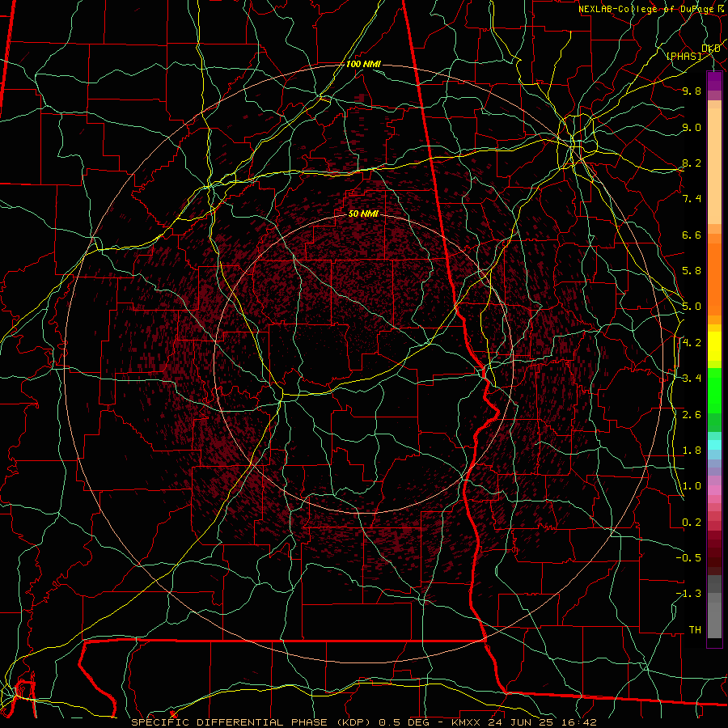Image resolution: width=728 pixels, height=728 pixels.
Task: Click the 2.6 scale value
Action: coord(692,415)
